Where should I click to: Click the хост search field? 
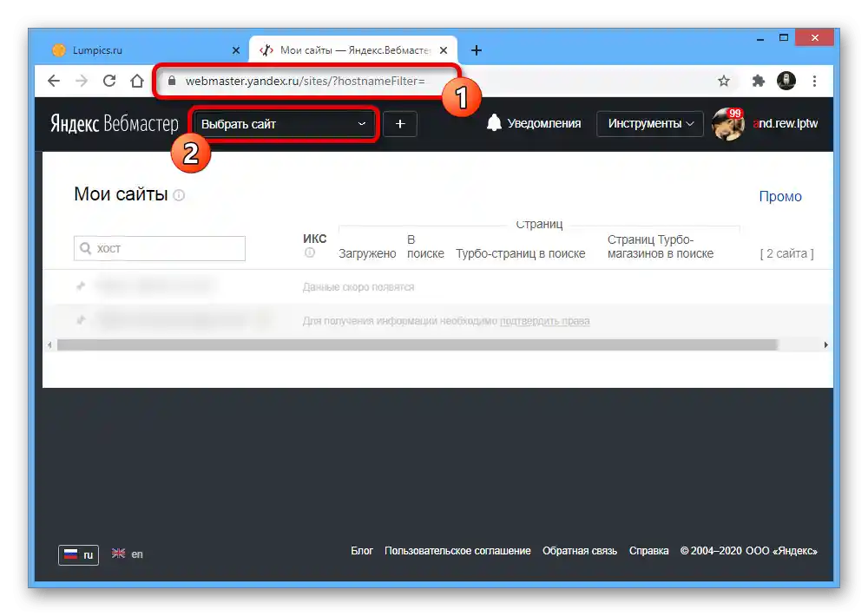click(x=160, y=248)
